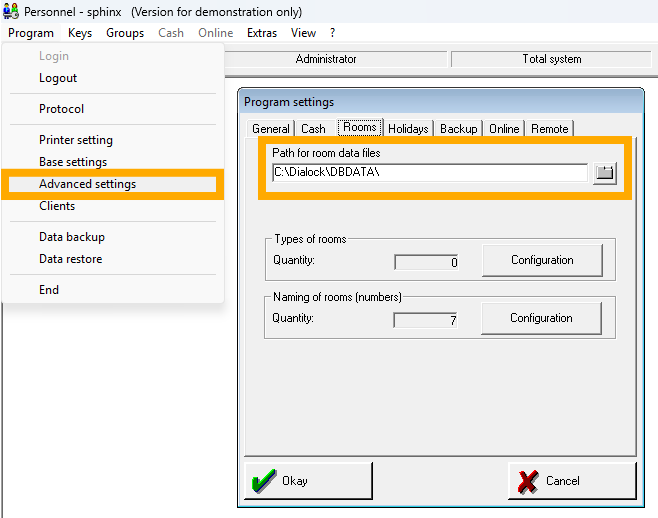The width and height of the screenshot is (658, 518).
Task: Open Configuration for Naming of rooms
Action: click(541, 318)
